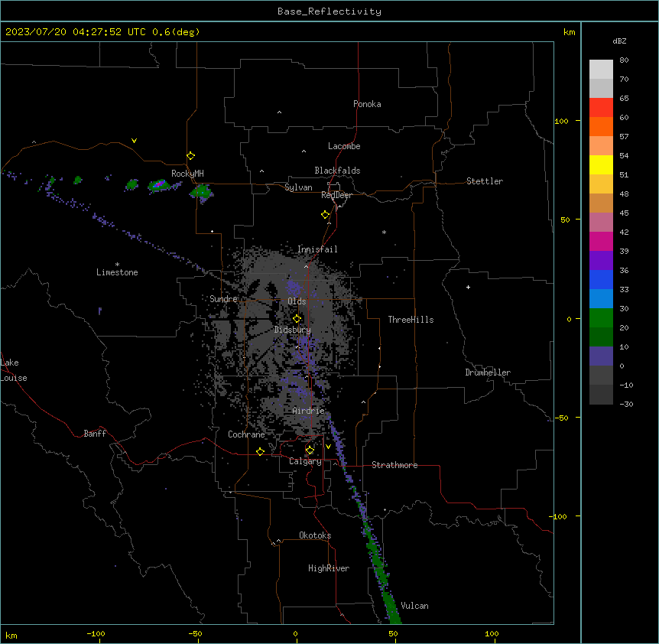This screenshot has width=659, height=644.
Task: Click the yellow diamond marker south of RedDeer
Action: (326, 215)
